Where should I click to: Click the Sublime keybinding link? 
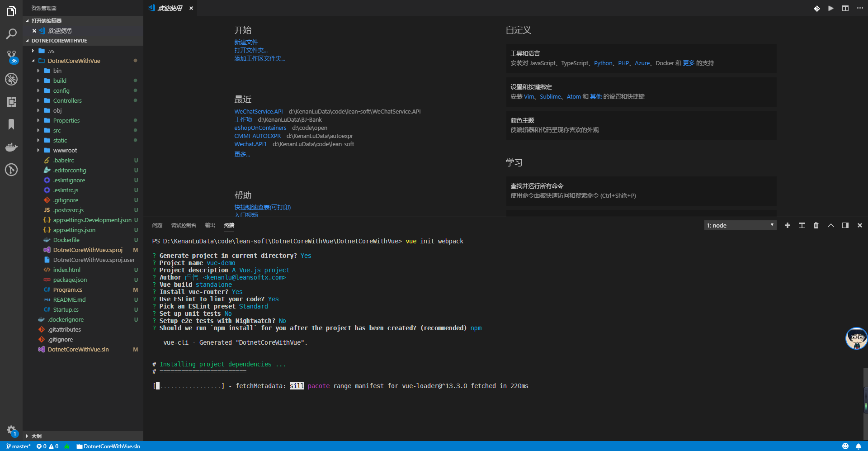coord(550,96)
